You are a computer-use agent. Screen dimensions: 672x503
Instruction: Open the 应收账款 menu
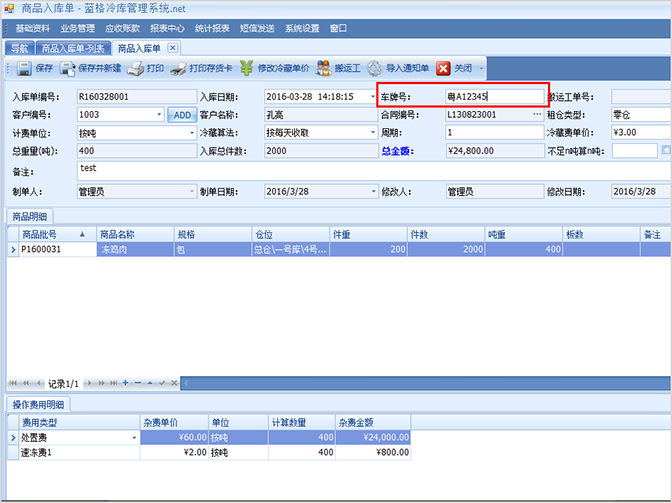(123, 28)
